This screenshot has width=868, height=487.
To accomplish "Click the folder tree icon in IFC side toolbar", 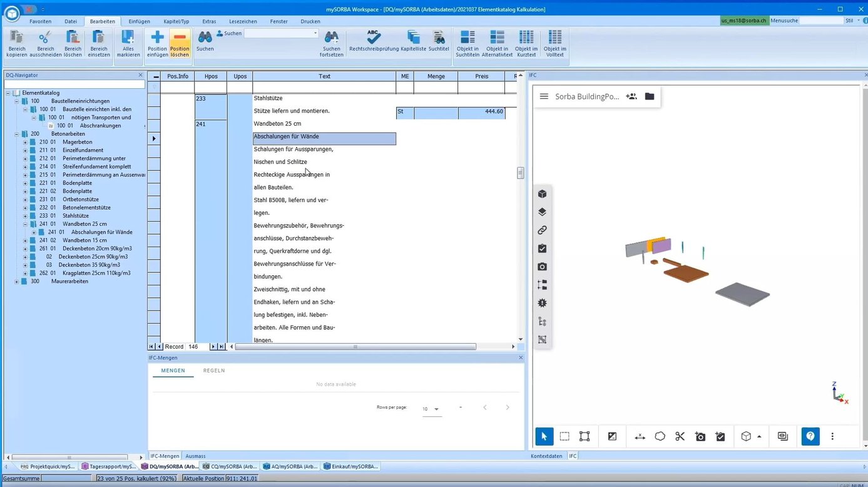I will 542,285.
